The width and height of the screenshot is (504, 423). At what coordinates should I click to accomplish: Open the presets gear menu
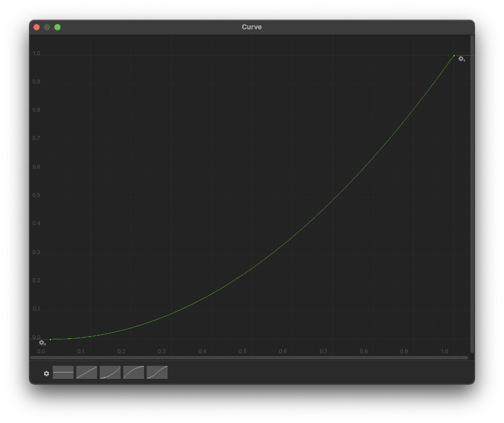46,373
